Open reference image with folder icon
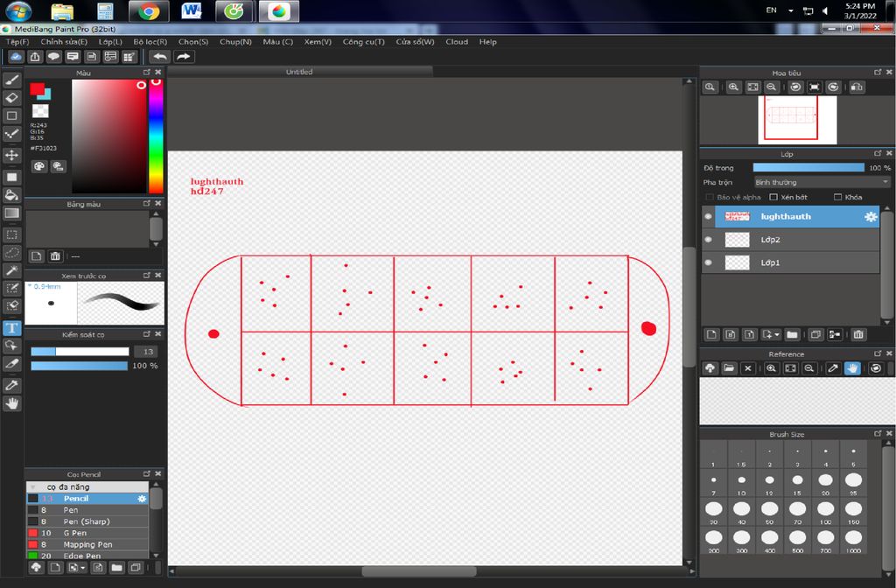Screen dimensions: 896x588 [729, 368]
